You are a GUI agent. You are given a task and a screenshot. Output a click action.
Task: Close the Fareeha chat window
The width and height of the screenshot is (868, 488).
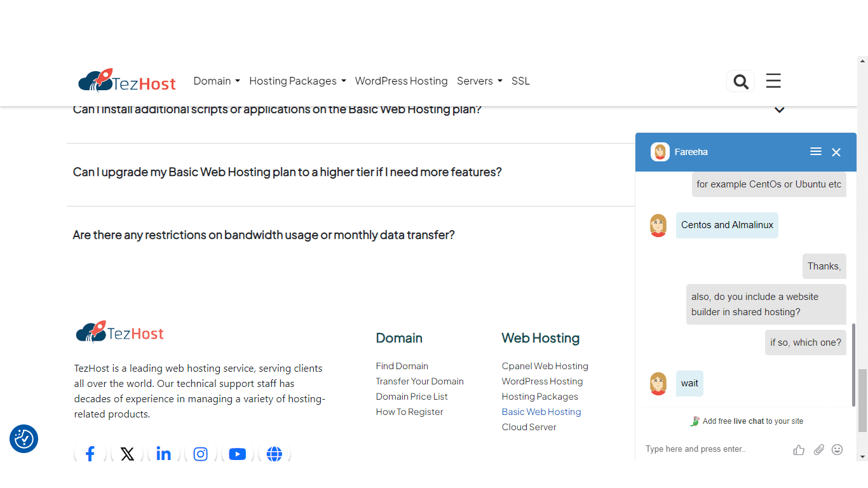[x=836, y=152]
